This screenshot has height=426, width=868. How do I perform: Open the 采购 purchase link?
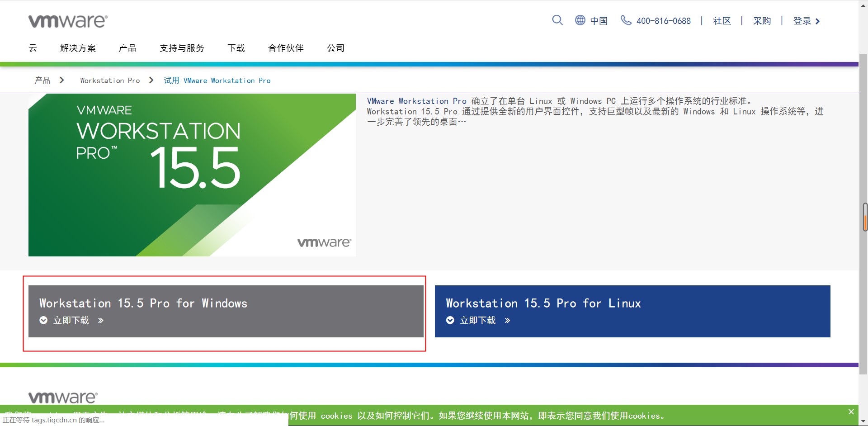[x=762, y=21]
